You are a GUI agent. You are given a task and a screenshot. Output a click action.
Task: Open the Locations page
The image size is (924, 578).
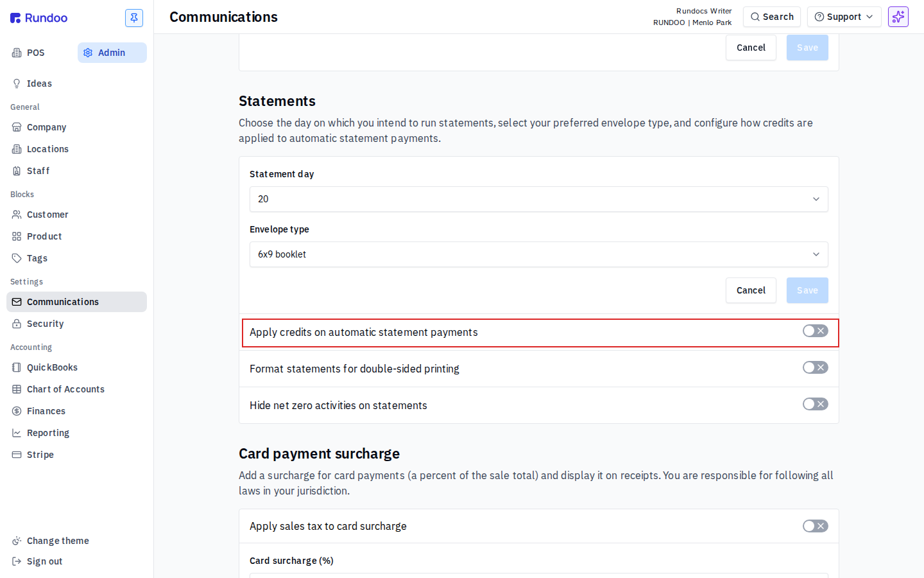tap(77, 149)
